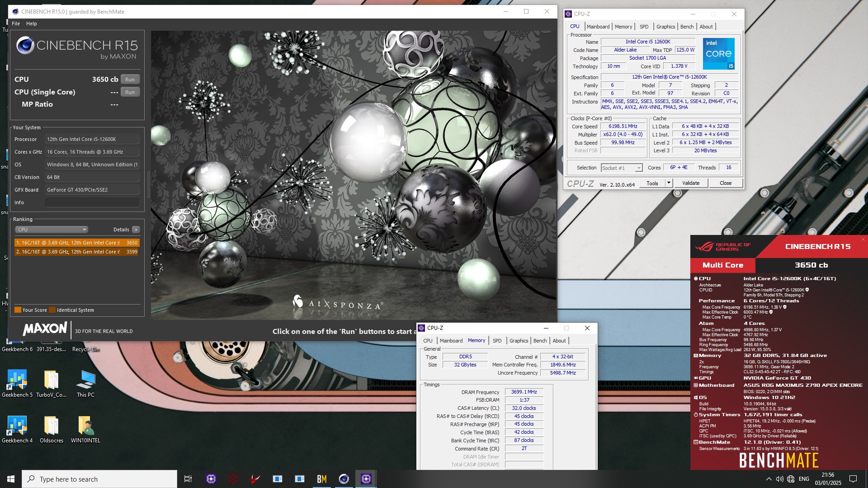
Task: Click the Cinebench R15 logo sphere icon
Action: pos(25,46)
